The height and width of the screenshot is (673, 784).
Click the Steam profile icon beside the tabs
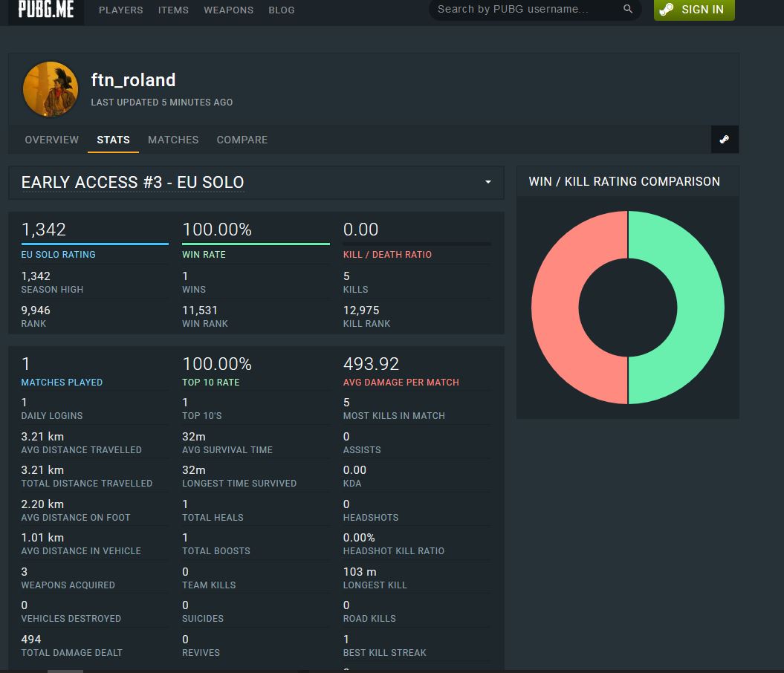coord(725,140)
